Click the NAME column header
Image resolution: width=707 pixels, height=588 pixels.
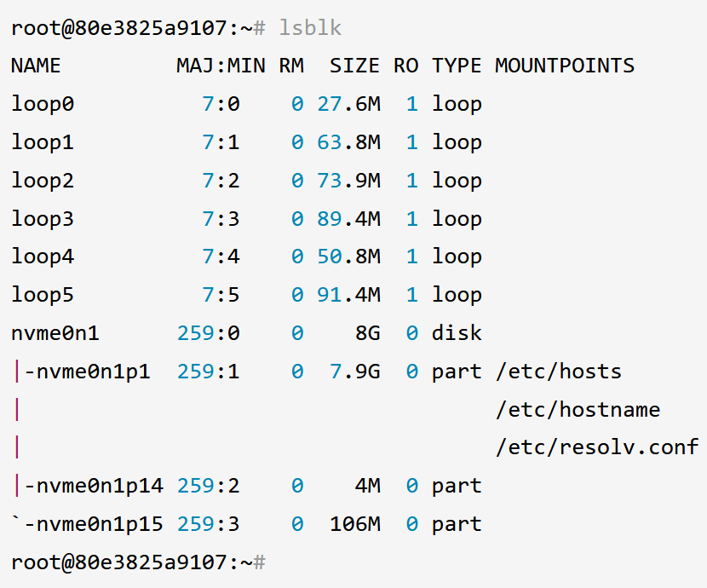click(36, 66)
